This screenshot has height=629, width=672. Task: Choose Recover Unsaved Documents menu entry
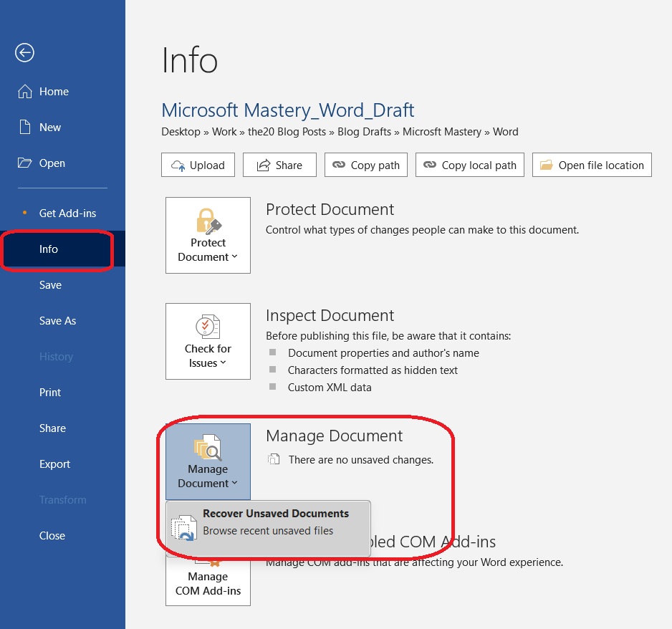point(268,527)
